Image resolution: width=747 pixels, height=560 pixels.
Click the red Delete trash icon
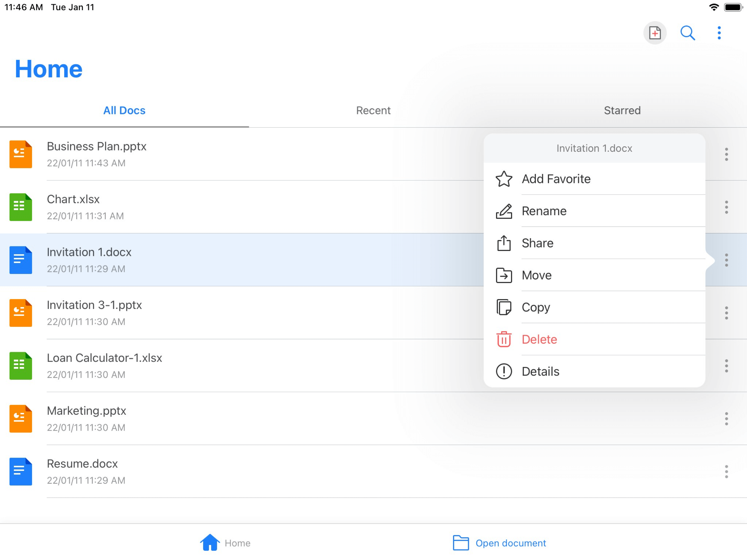click(x=504, y=339)
